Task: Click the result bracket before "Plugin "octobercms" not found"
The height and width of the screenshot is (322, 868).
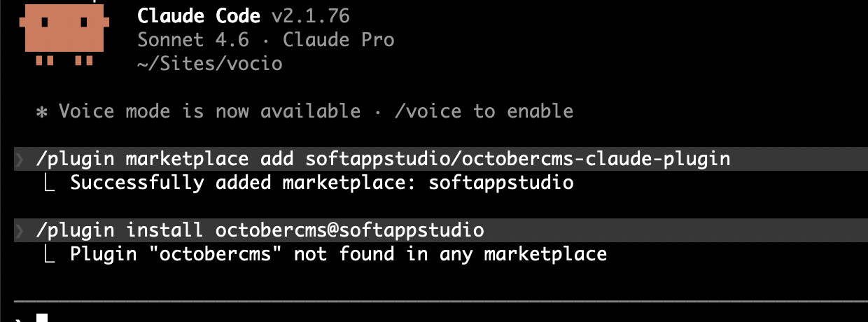Action: pyautogui.click(x=49, y=254)
